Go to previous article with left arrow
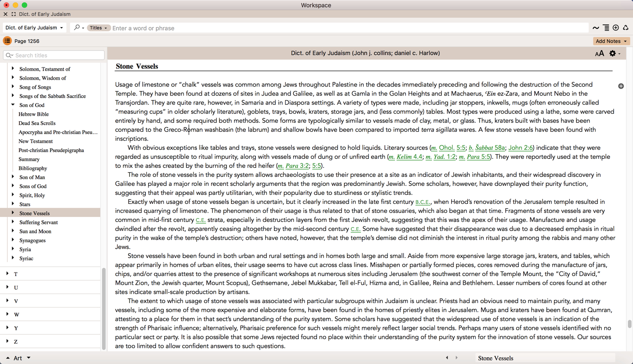 [447, 358]
